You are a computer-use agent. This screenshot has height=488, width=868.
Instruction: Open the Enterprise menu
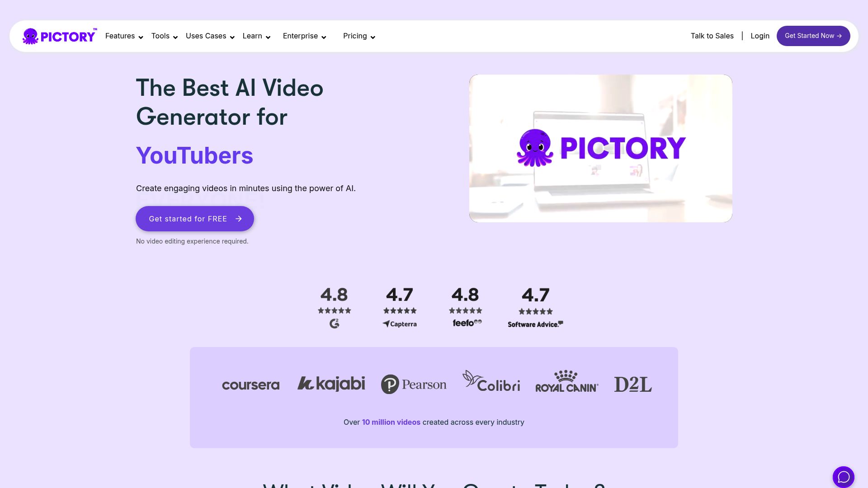pyautogui.click(x=305, y=36)
